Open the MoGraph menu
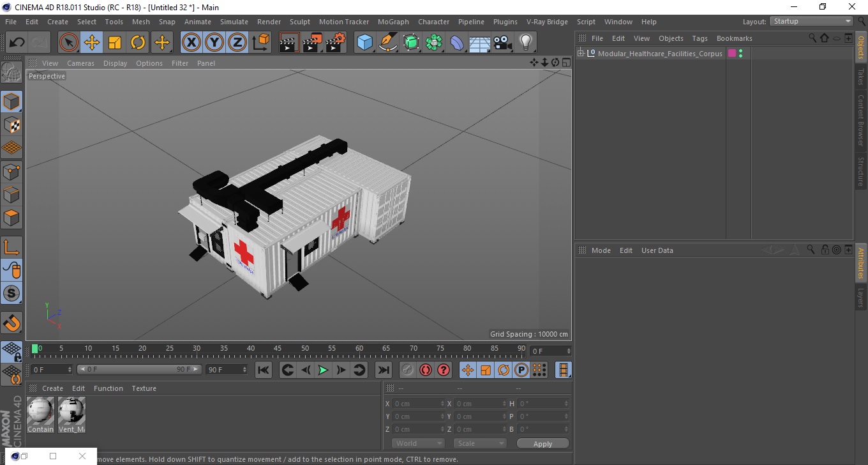This screenshot has width=868, height=465. click(393, 22)
